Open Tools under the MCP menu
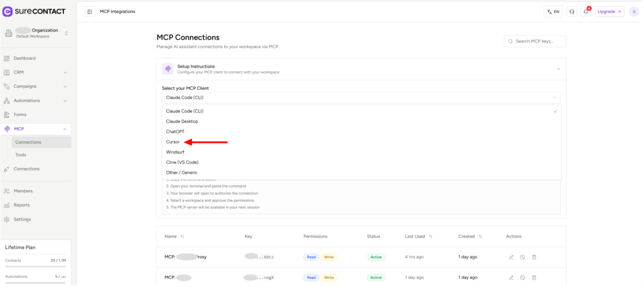The image size is (644, 287). point(20,155)
